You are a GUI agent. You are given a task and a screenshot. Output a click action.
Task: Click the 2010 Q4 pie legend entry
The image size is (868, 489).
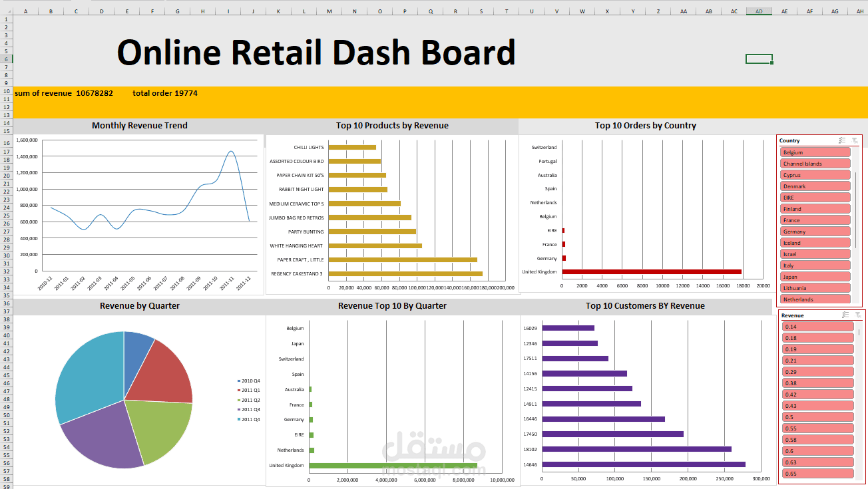pyautogui.click(x=249, y=381)
